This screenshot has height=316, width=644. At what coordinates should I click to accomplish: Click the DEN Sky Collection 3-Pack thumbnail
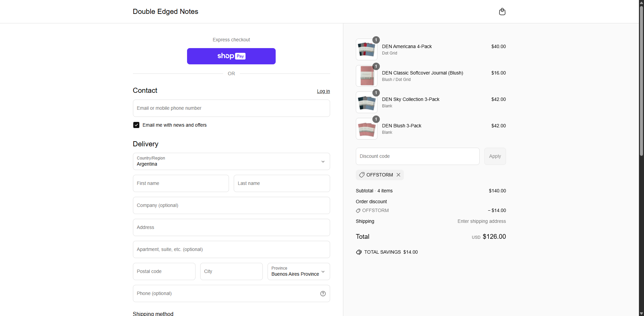366,102
